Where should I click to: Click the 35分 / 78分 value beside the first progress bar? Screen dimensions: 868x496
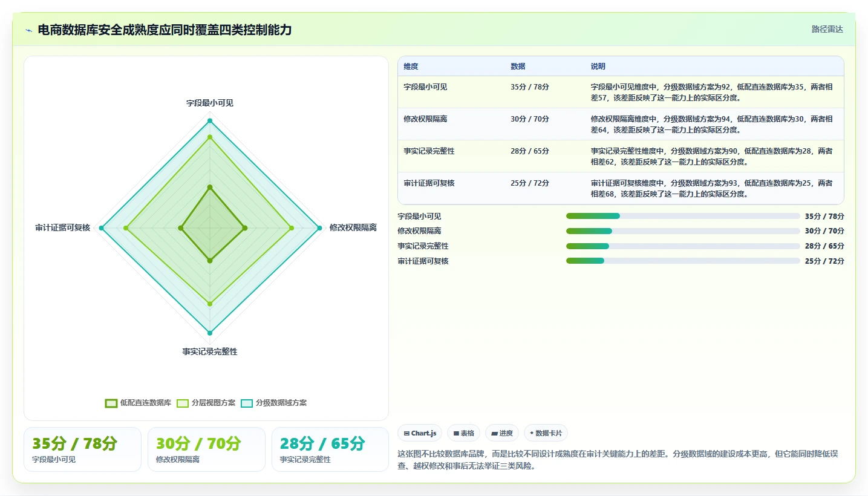824,216
